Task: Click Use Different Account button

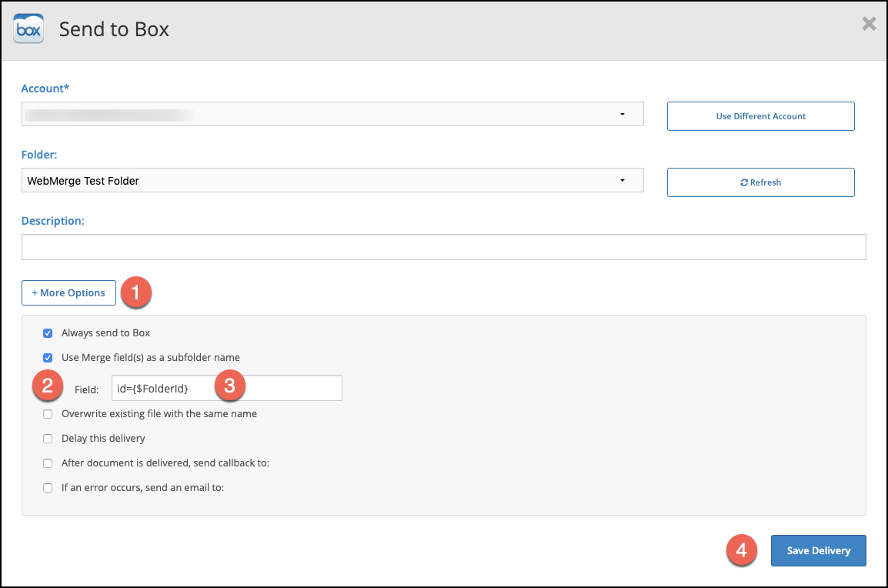Action: tap(760, 116)
